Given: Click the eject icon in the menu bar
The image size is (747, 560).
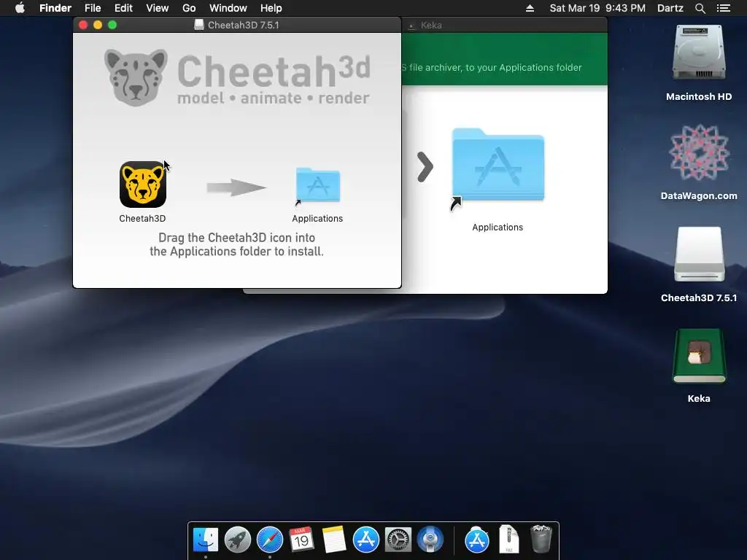Looking at the screenshot, I should 530,8.
